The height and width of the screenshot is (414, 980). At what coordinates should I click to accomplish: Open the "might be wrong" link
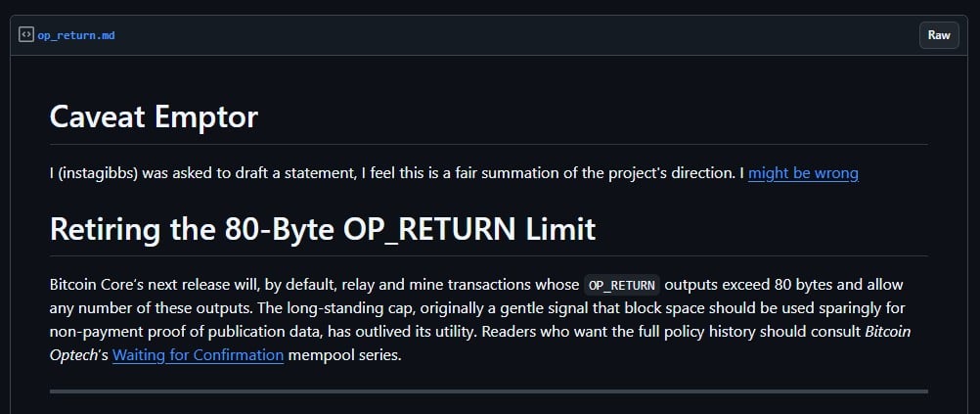click(803, 173)
